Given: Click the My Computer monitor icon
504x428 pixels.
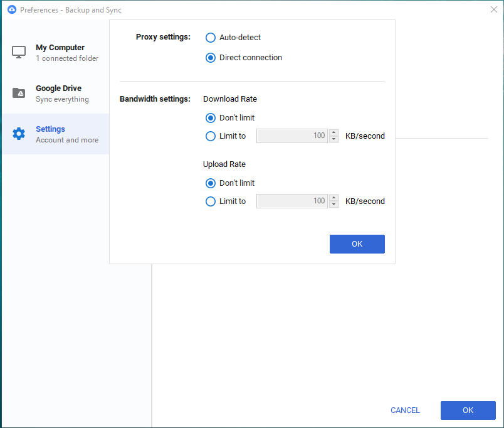Looking at the screenshot, I should [x=19, y=52].
